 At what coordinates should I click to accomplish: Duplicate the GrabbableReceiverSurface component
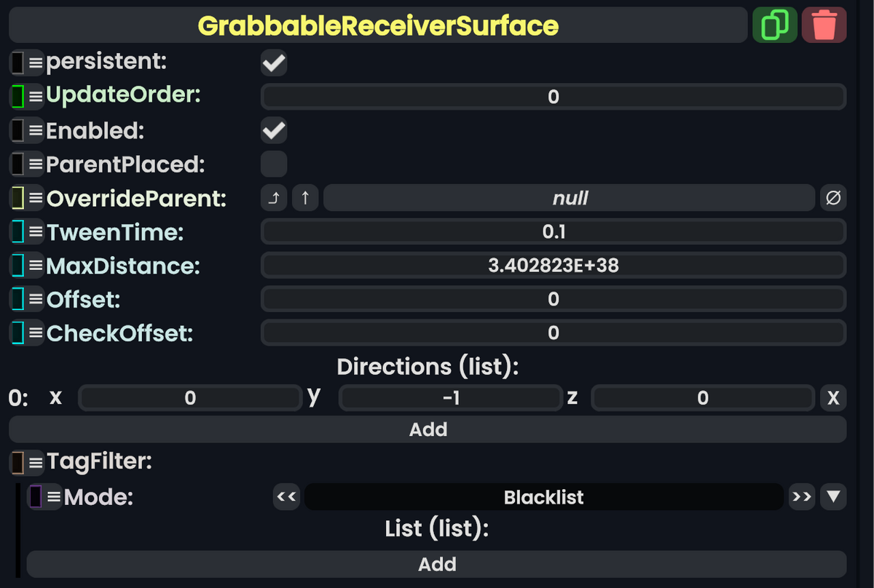pos(774,24)
